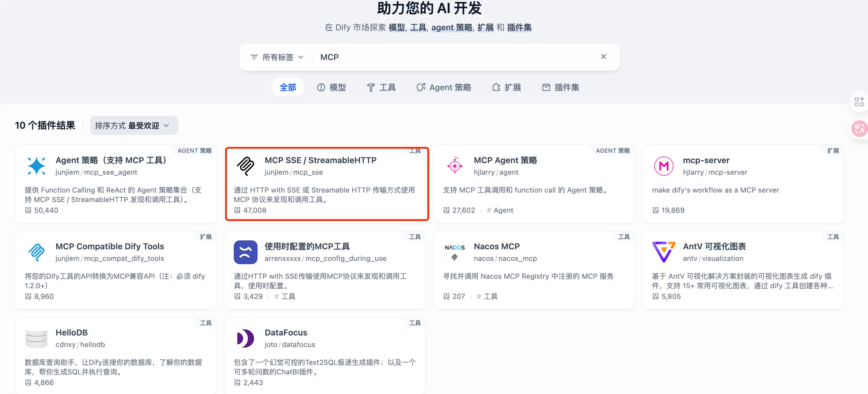Click the filter icon beside 所有标签
868x394 pixels.
(x=254, y=57)
